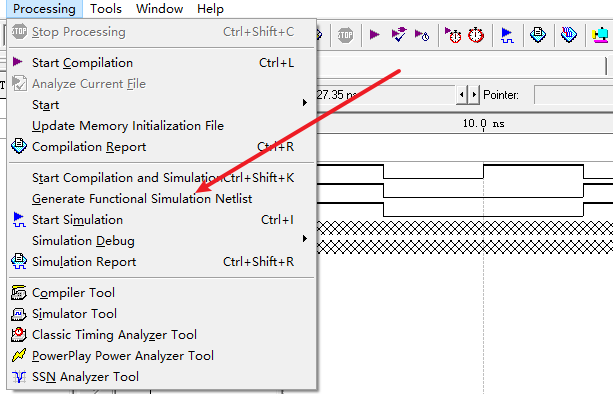The width and height of the screenshot is (613, 394).
Task: Click the timing-constrained compile icon with red clock
Action: pyautogui.click(x=453, y=35)
